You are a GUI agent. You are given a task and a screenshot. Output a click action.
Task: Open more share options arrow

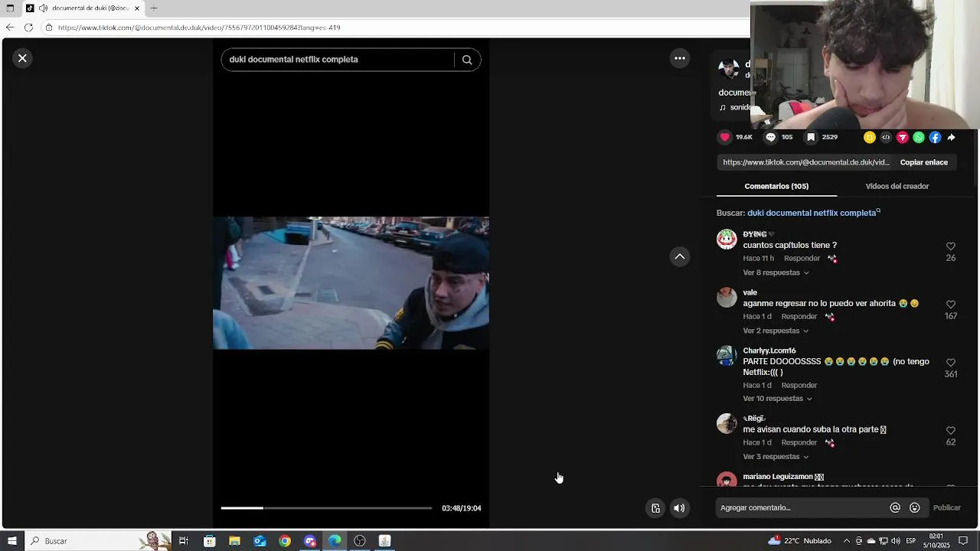point(952,138)
